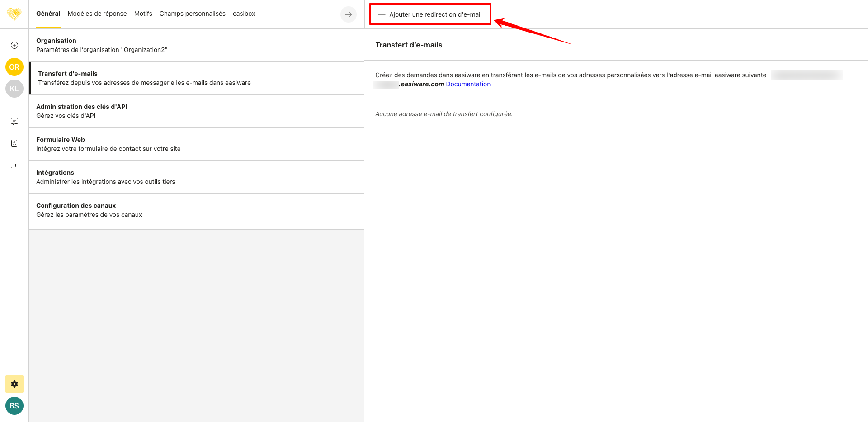
Task: Open Administration des clés d'API section
Action: (x=196, y=111)
